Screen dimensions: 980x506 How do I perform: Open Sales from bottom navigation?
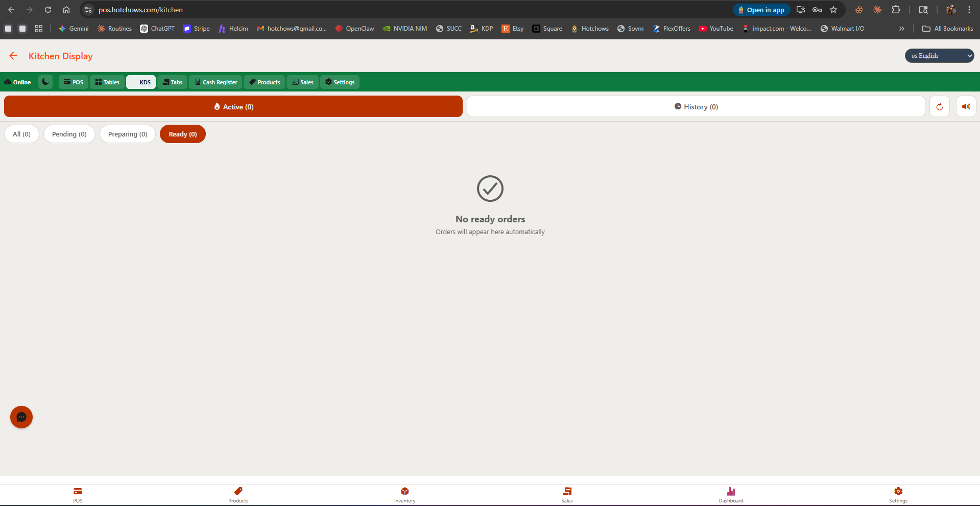(x=567, y=495)
